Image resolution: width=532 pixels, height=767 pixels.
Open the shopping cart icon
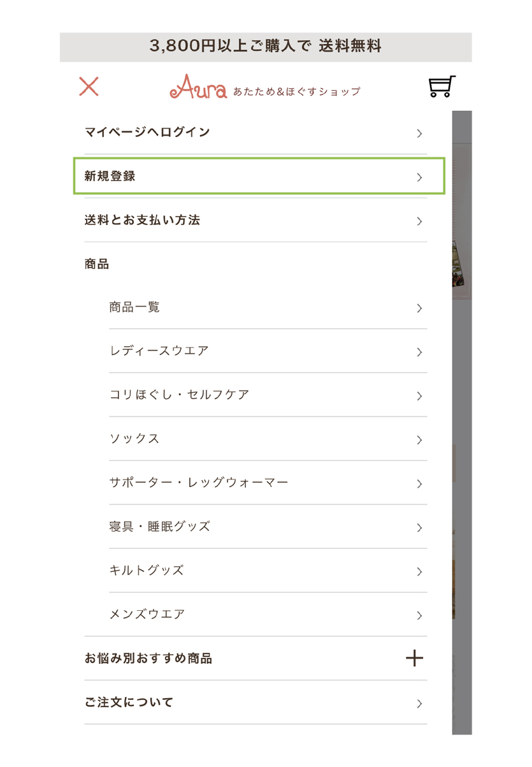442,86
